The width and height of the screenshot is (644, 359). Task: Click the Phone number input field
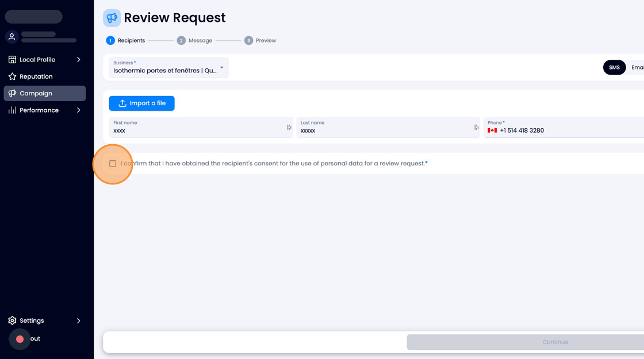pyautogui.click(x=563, y=127)
